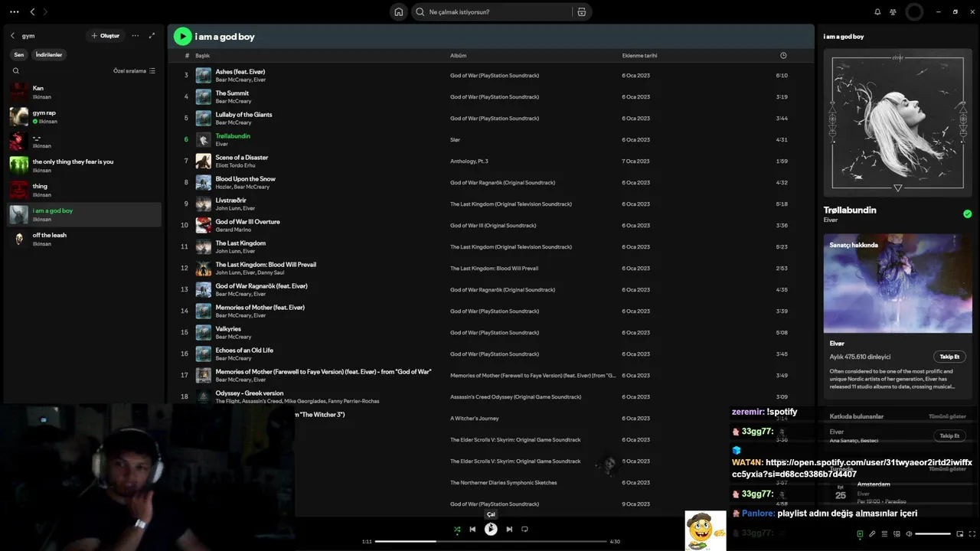Skip to the previous track
The height and width of the screenshot is (551, 980).
pos(472,529)
